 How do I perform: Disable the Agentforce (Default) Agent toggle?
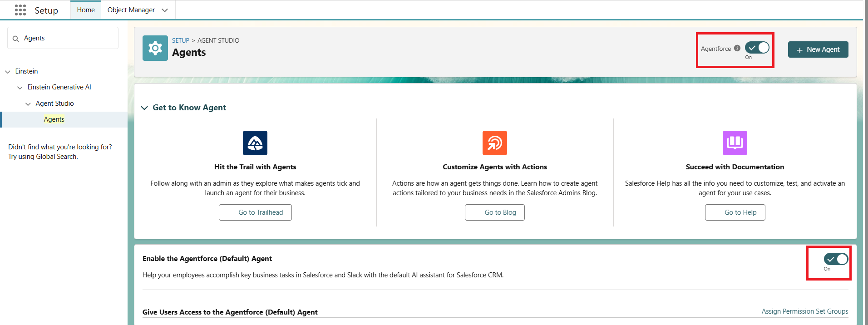[836, 259]
